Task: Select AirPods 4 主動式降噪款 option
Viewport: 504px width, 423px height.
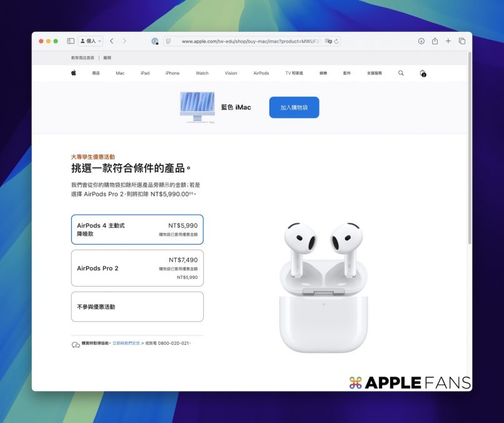Action: point(137,230)
